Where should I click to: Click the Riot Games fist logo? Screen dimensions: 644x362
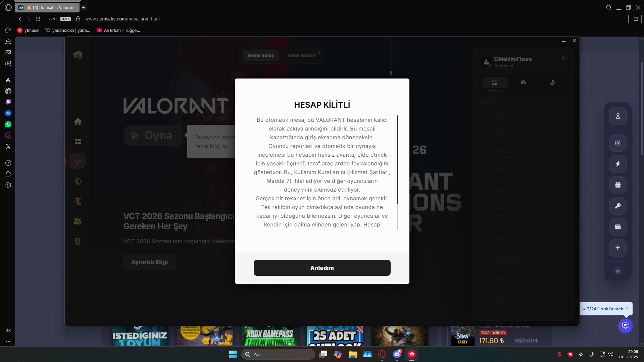coord(78,55)
